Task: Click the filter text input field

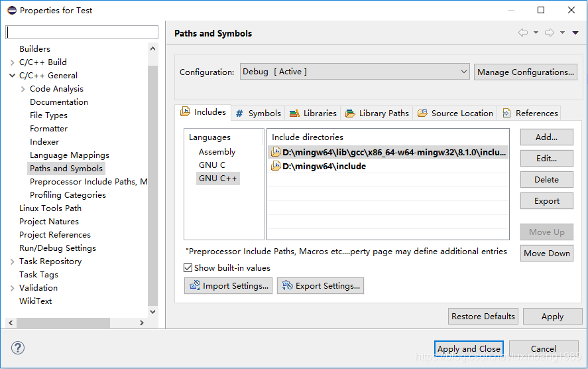Action: point(82,33)
